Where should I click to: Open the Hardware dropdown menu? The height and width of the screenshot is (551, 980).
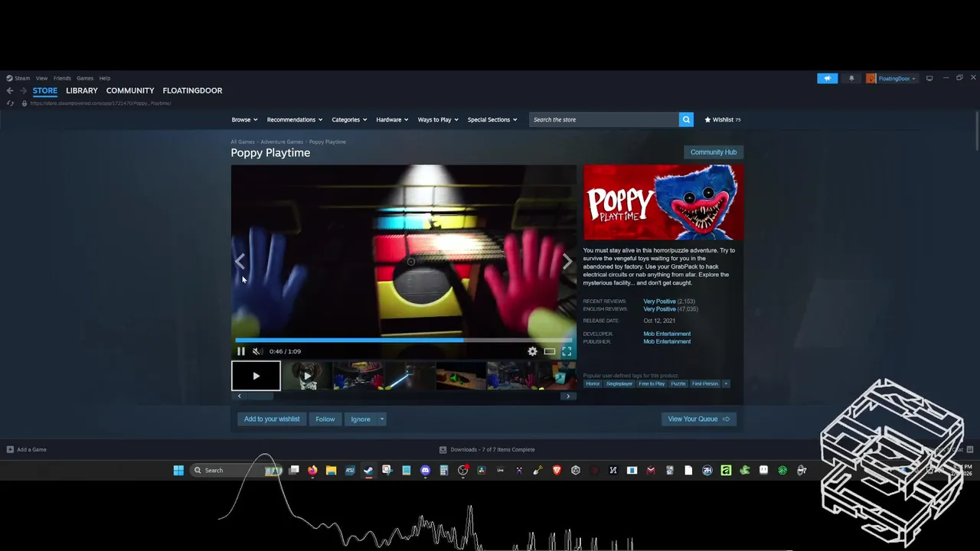pos(393,119)
